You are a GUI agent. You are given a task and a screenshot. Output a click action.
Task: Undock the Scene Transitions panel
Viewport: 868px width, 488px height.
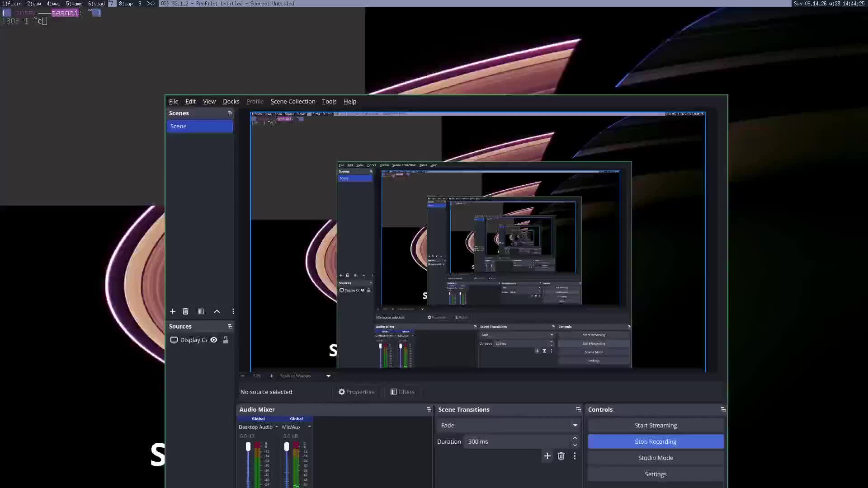click(578, 409)
